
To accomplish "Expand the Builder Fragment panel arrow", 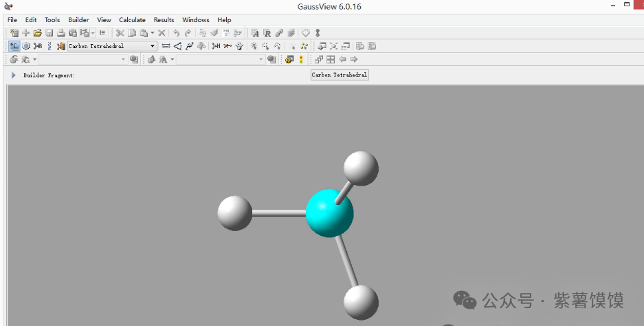I will point(13,75).
